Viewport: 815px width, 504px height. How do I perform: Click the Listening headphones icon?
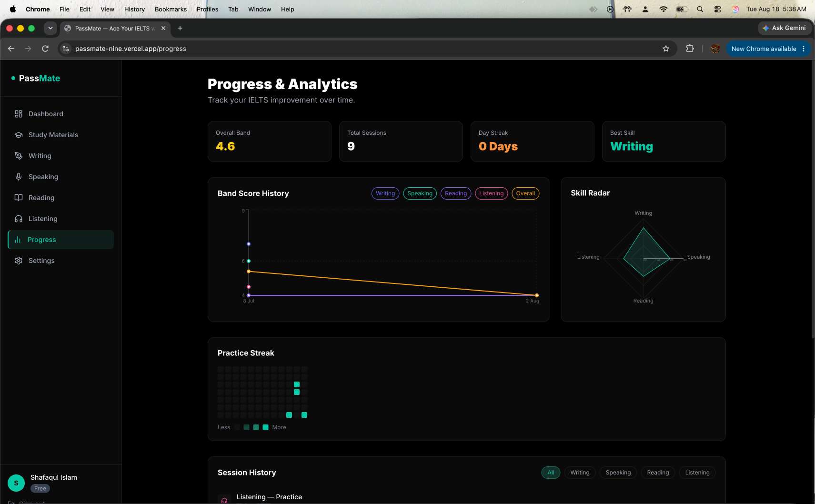click(x=19, y=219)
